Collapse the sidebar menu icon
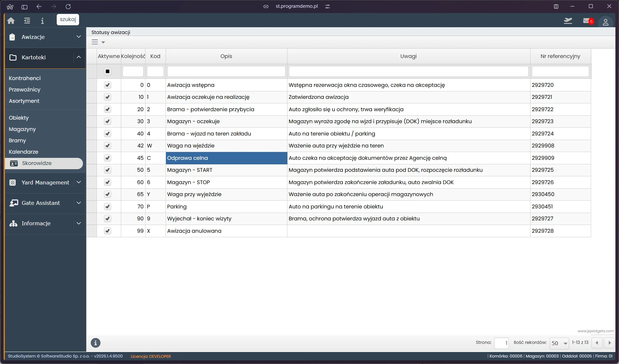 [x=27, y=21]
